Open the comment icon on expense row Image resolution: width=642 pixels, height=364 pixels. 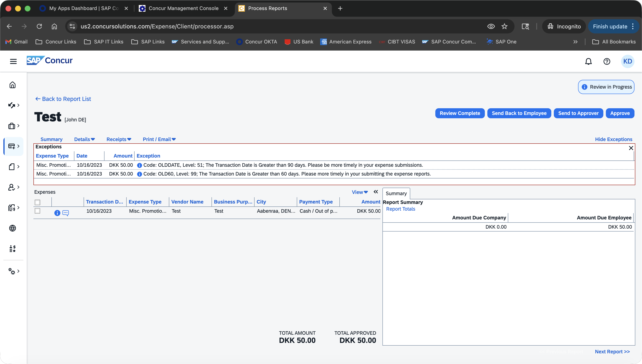(65, 213)
